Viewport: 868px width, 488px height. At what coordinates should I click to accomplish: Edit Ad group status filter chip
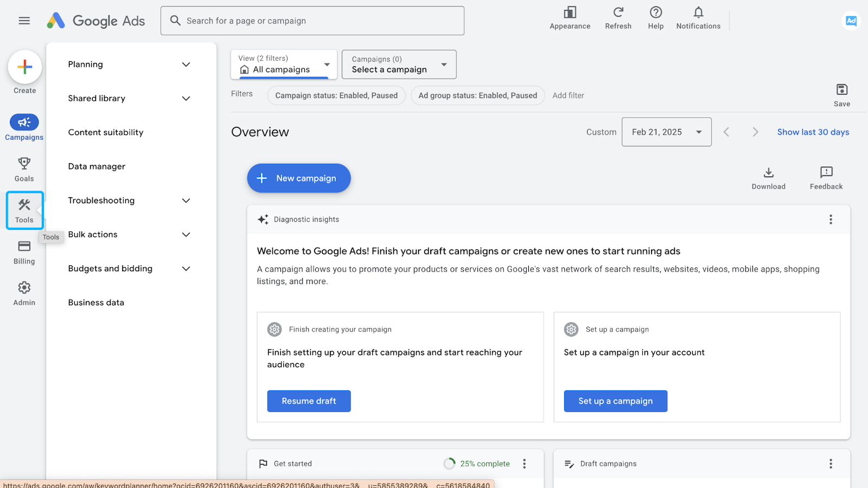(x=477, y=95)
